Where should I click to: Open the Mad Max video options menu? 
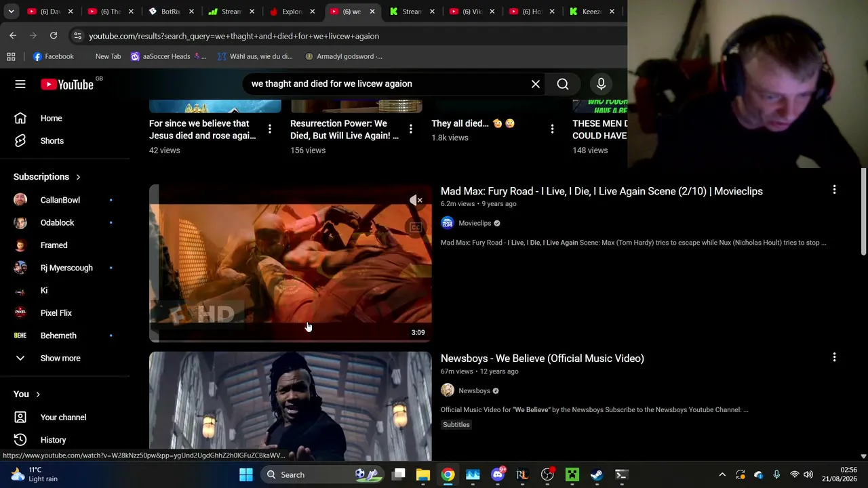[x=834, y=190]
